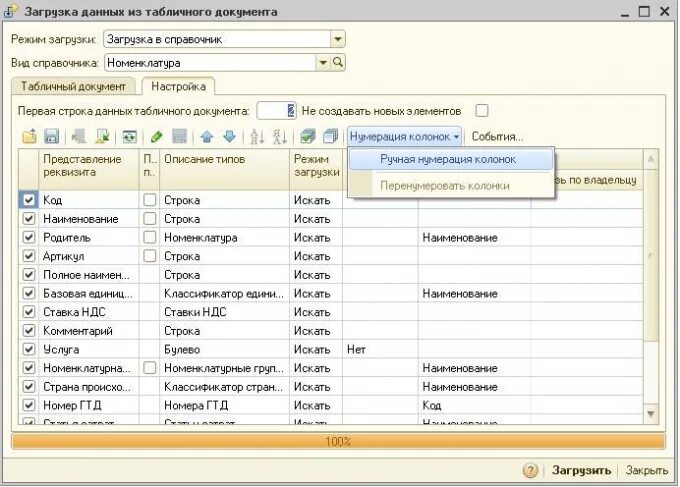Open the Режим загрузки dropdown arrow
Image resolution: width=680 pixels, height=487 pixels.
tap(337, 39)
